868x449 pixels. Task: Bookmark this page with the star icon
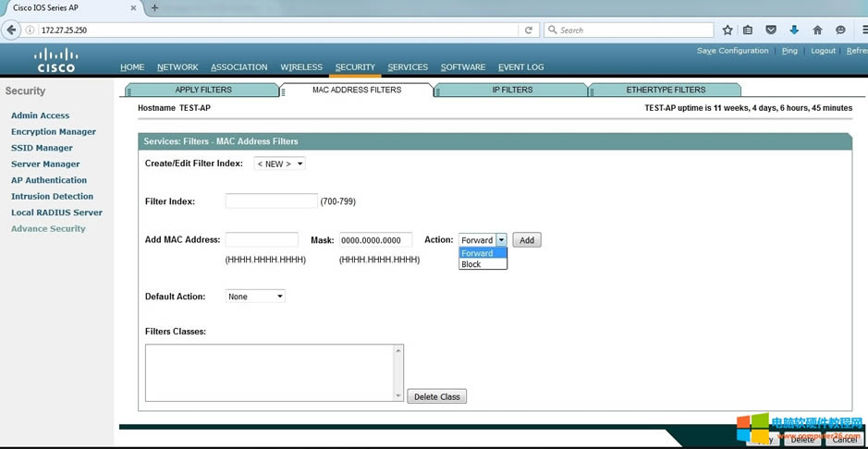727,30
